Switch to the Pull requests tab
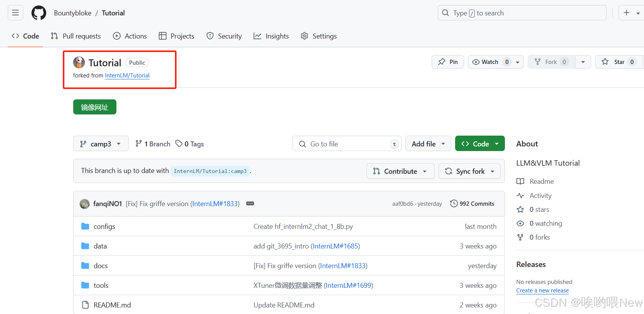 [x=76, y=36]
